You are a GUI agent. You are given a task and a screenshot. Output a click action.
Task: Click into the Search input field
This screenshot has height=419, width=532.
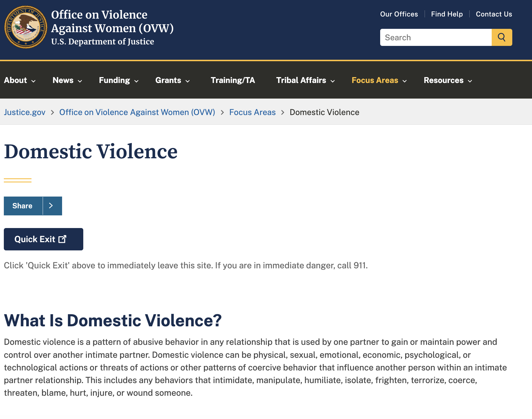[435, 37]
